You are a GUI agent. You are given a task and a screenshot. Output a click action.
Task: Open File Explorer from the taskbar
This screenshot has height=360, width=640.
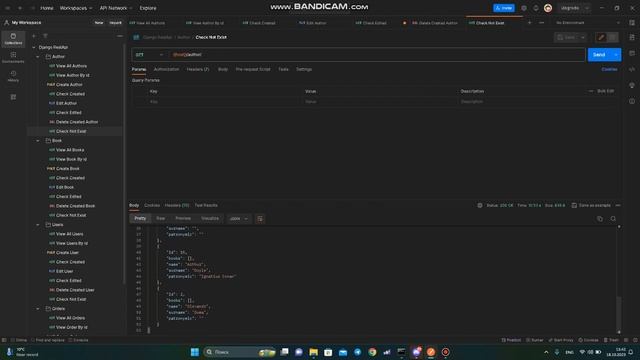tap(313, 352)
